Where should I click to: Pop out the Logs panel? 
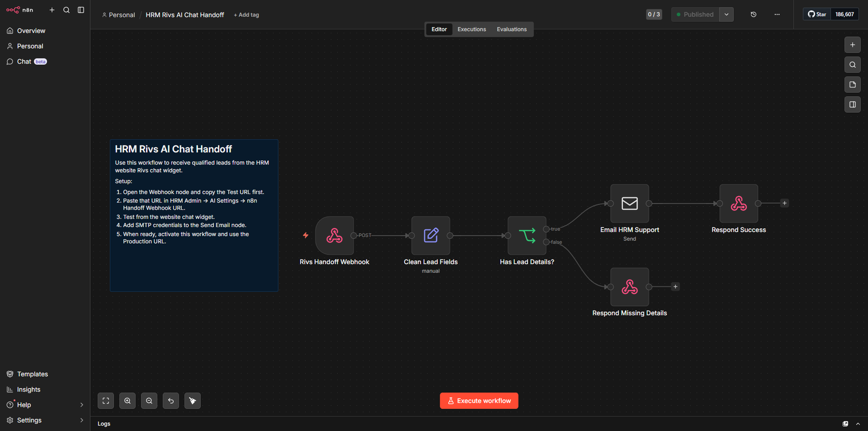[845, 424]
